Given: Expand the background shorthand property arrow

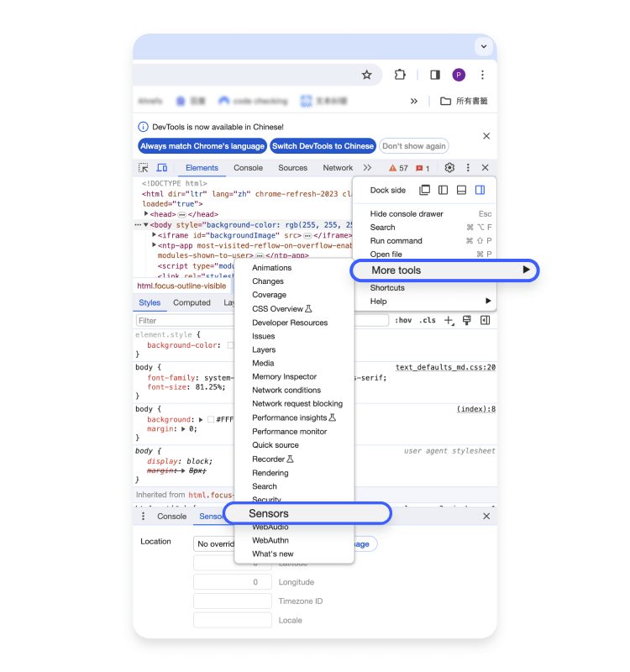Looking at the screenshot, I should tap(201, 419).
